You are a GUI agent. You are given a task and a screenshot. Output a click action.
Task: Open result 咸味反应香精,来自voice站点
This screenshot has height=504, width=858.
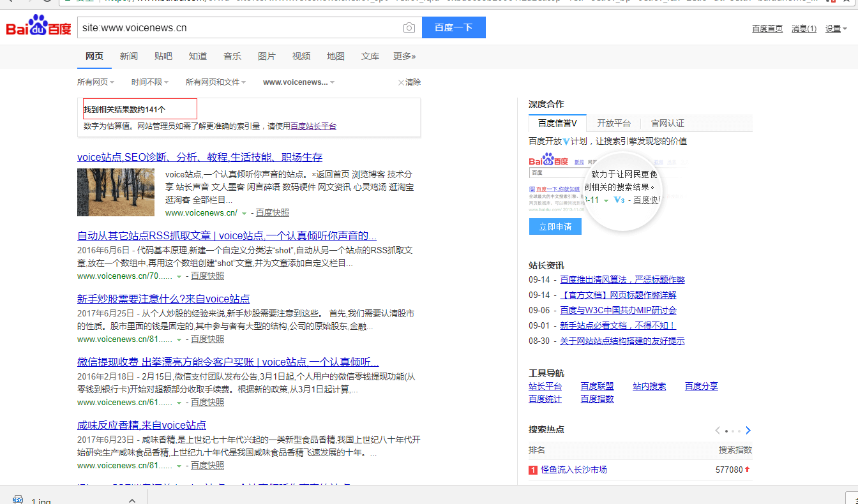pyautogui.click(x=142, y=426)
